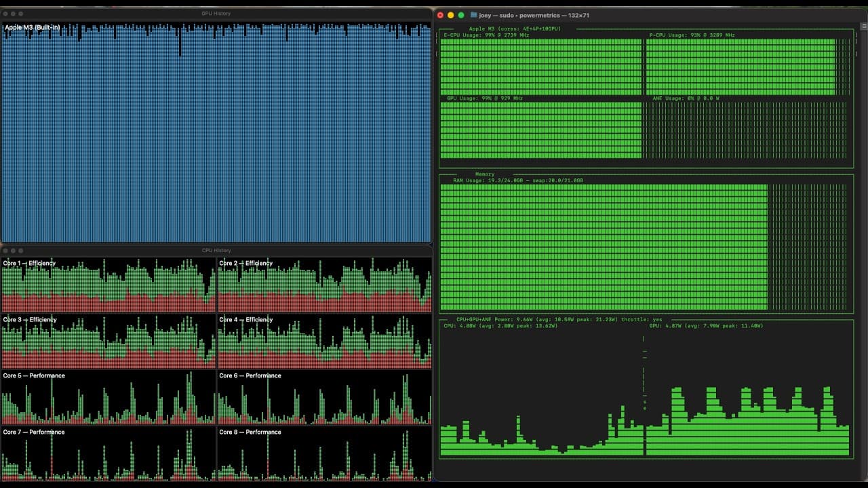Click the GPU History window title

click(216, 14)
